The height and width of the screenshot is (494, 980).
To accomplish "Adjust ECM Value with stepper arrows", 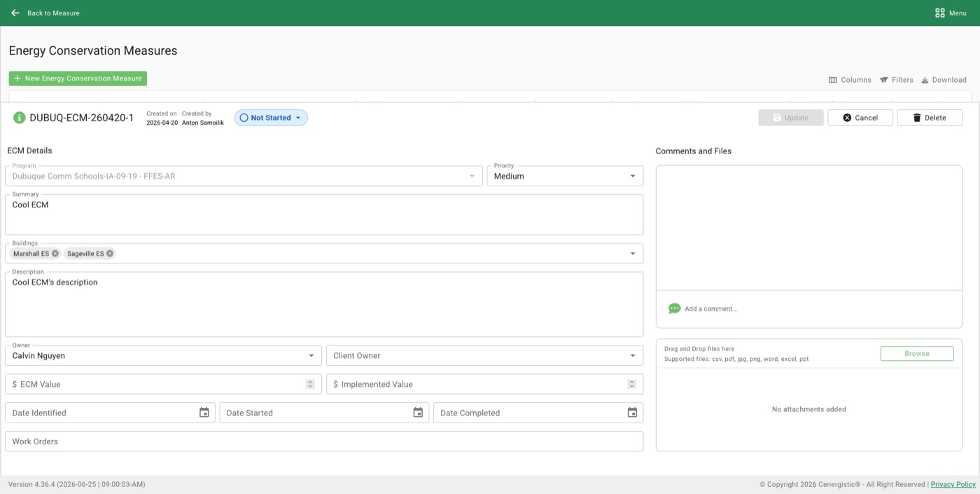I will click(310, 384).
